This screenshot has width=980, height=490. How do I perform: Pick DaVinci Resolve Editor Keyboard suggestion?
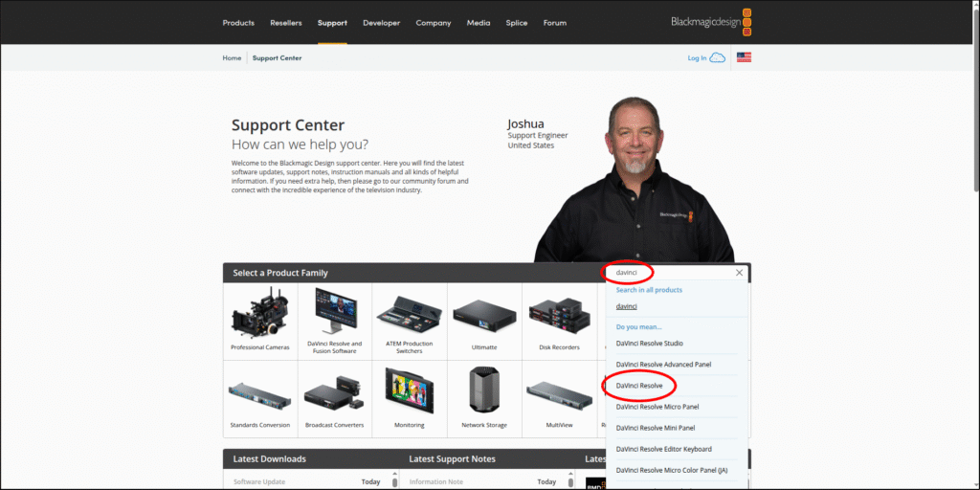pyautogui.click(x=663, y=449)
